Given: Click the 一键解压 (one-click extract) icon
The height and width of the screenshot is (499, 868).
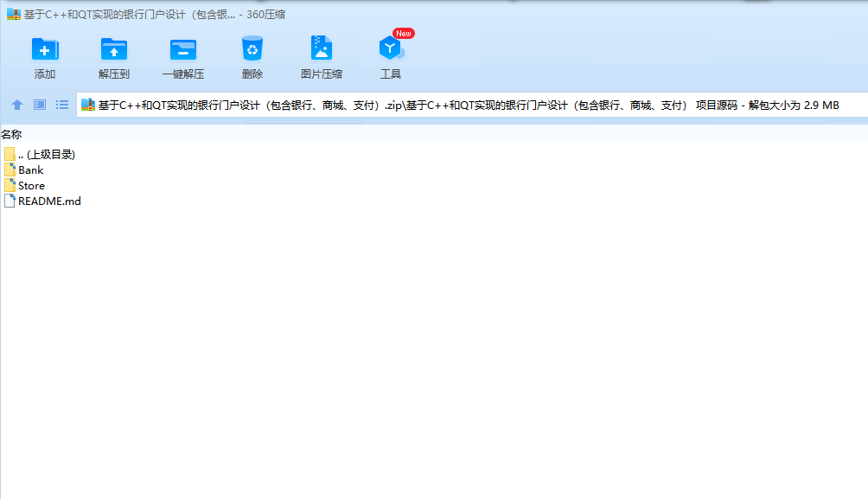Looking at the screenshot, I should tap(183, 48).
